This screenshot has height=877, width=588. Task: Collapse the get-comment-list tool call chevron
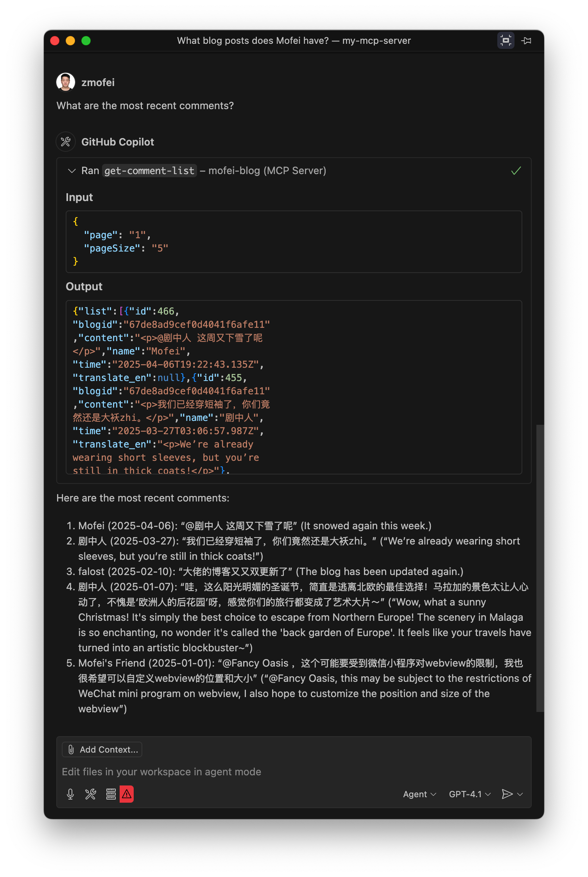pyautogui.click(x=72, y=171)
